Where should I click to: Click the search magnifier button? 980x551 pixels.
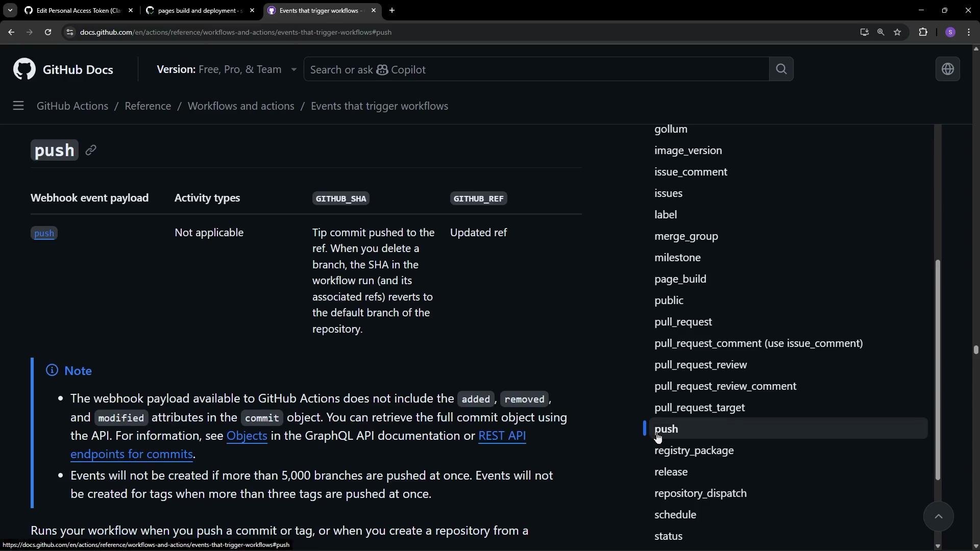tap(781, 69)
